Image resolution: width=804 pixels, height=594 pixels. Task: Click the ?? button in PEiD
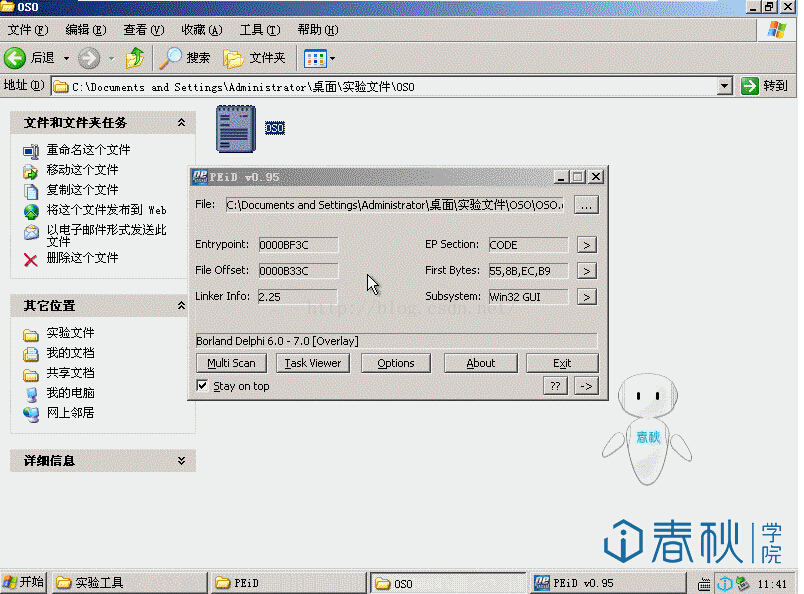click(555, 386)
